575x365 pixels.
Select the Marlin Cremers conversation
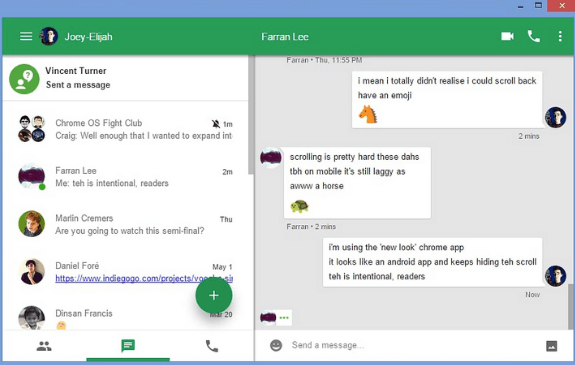pos(125,224)
